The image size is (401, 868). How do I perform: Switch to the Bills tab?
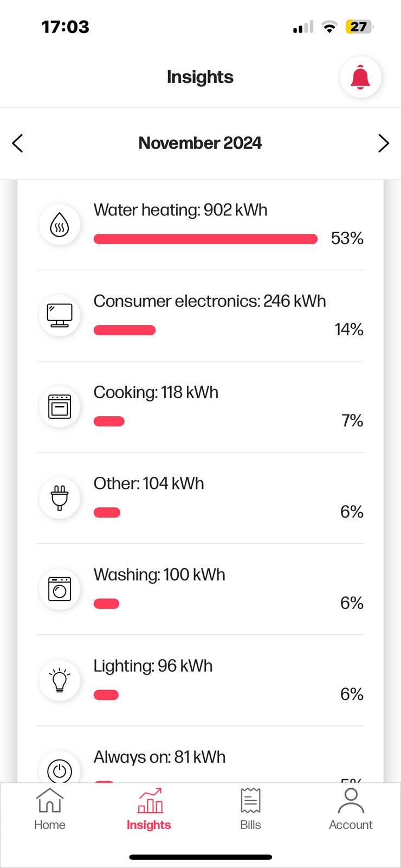[x=250, y=809]
